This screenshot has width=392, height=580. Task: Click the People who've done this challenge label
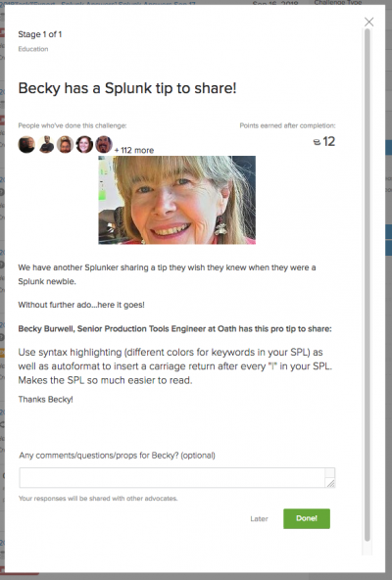tap(73, 125)
